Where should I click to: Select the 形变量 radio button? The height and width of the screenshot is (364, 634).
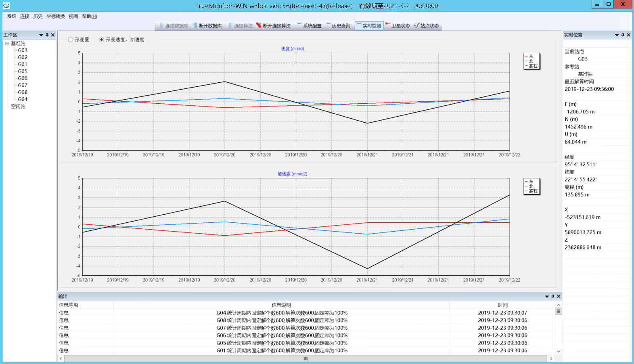(x=71, y=40)
